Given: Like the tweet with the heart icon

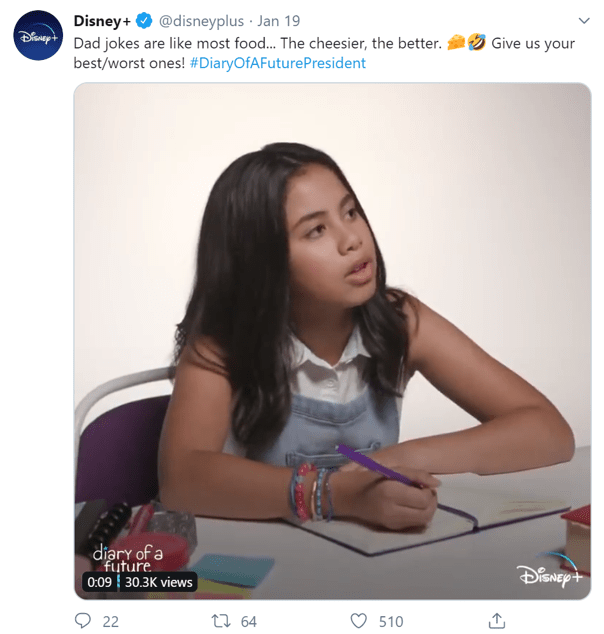Looking at the screenshot, I should point(359,621).
